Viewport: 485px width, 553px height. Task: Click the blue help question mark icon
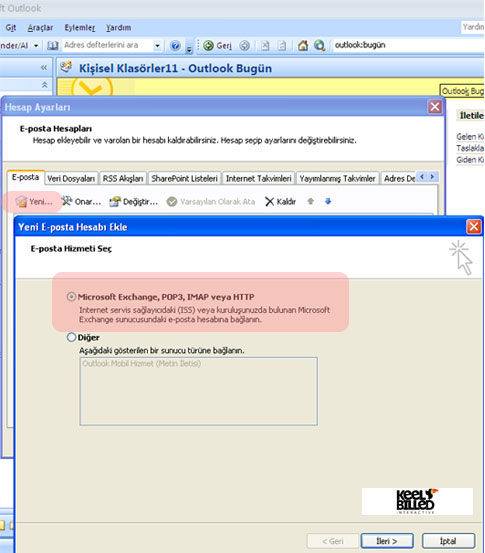(175, 45)
